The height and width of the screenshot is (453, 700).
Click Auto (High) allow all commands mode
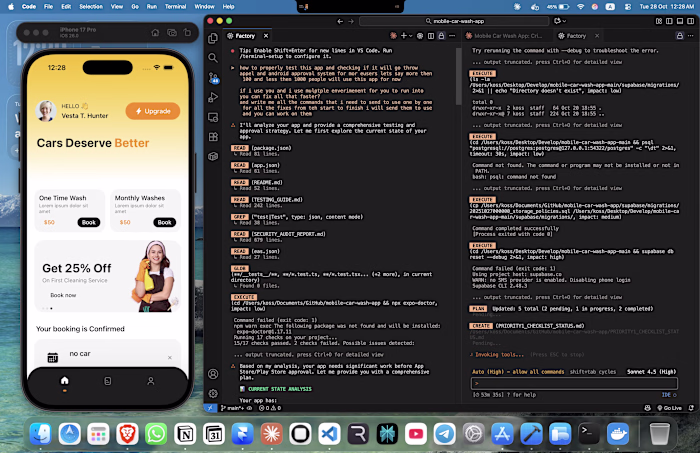[518, 371]
